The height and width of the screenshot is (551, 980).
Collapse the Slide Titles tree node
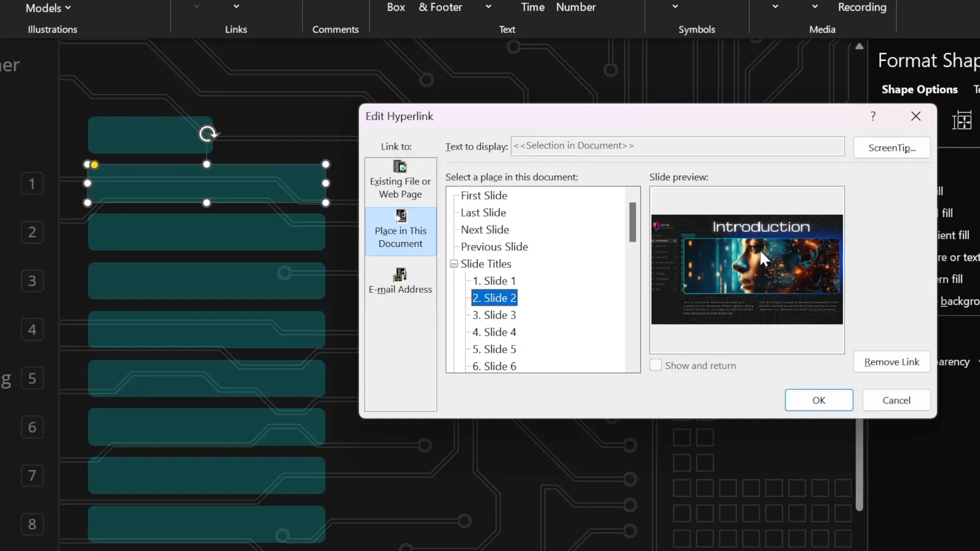click(x=454, y=264)
